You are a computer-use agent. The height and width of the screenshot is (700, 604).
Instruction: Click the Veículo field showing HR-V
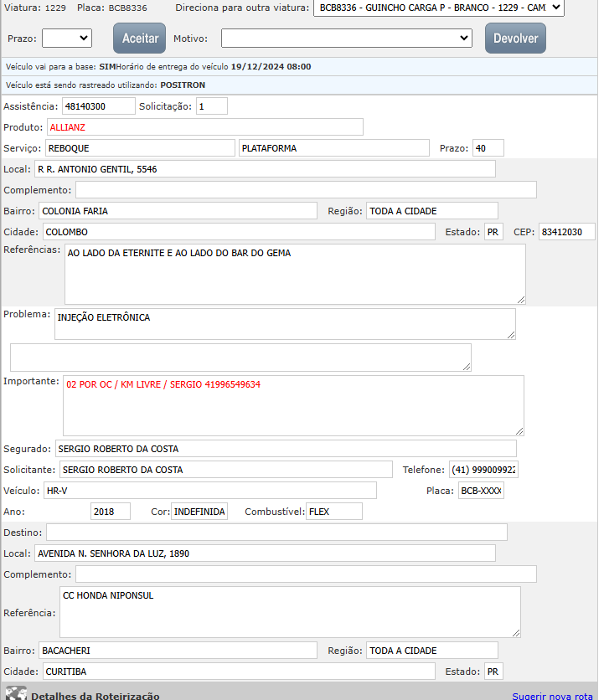(x=209, y=491)
